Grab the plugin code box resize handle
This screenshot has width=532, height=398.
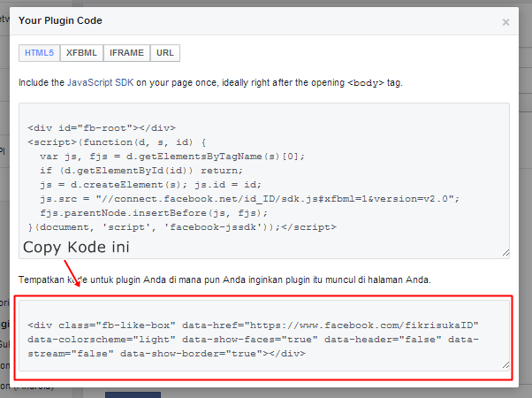click(x=505, y=364)
